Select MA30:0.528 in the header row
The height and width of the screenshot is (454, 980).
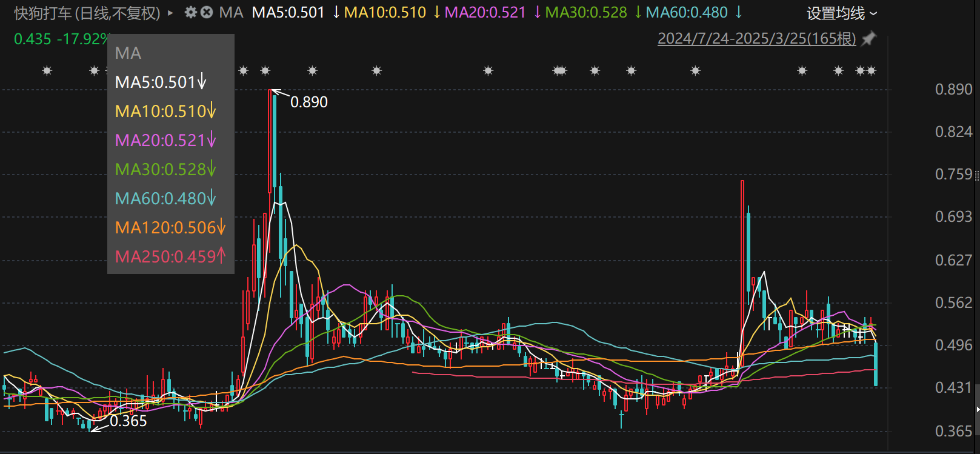click(x=586, y=13)
